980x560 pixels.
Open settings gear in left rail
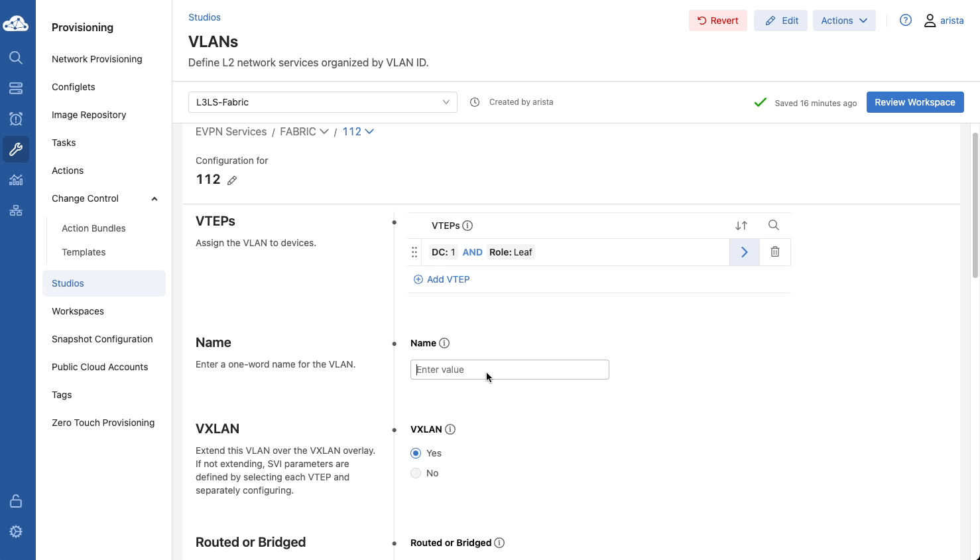coord(16,531)
